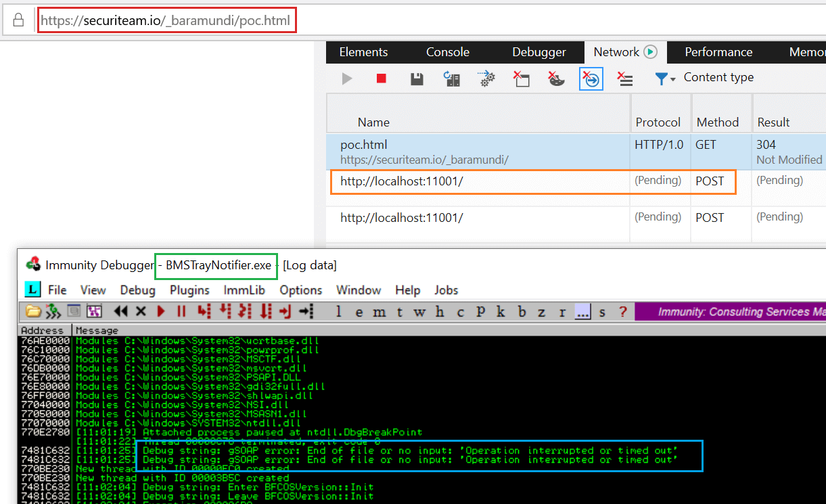
Task: Show handles with 'h' button
Action: click(440, 311)
